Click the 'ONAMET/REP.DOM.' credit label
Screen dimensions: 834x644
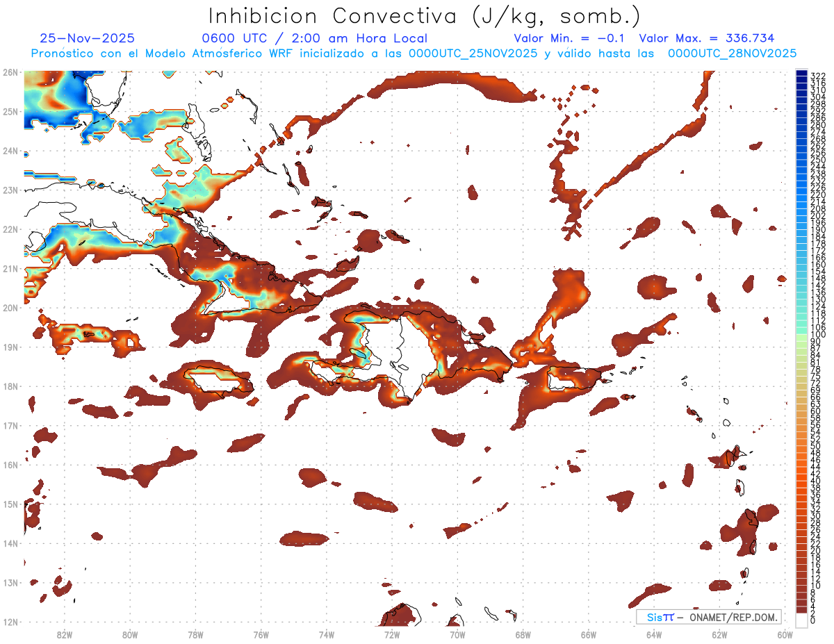point(733,617)
